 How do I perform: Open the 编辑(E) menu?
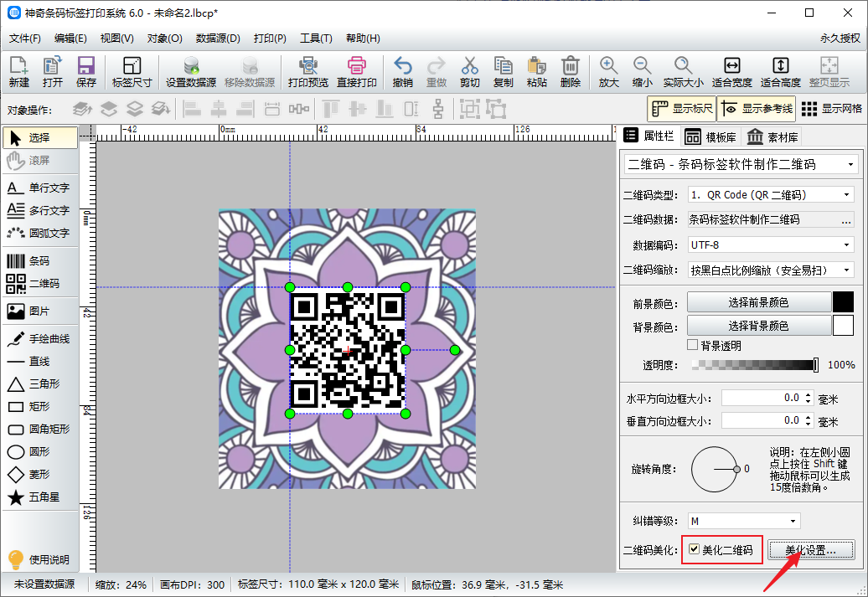coord(71,39)
